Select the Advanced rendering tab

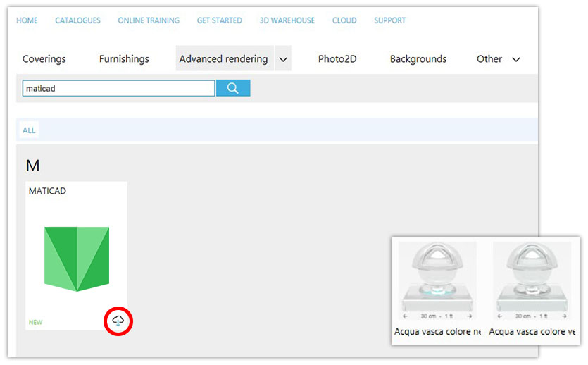225,58
